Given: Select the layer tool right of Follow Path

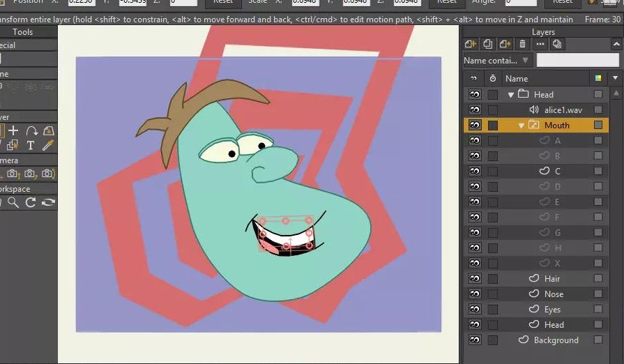Looking at the screenshot, I should click(x=49, y=130).
